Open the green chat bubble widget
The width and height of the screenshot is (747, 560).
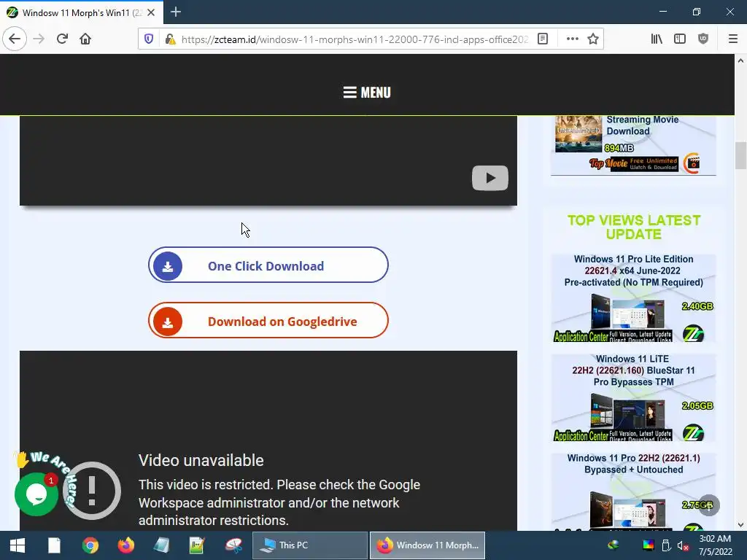pyautogui.click(x=36, y=494)
